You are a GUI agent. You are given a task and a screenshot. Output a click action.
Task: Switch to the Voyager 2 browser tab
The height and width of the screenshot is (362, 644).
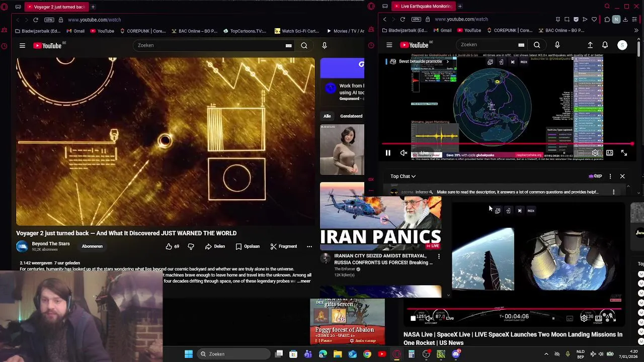pos(55,7)
